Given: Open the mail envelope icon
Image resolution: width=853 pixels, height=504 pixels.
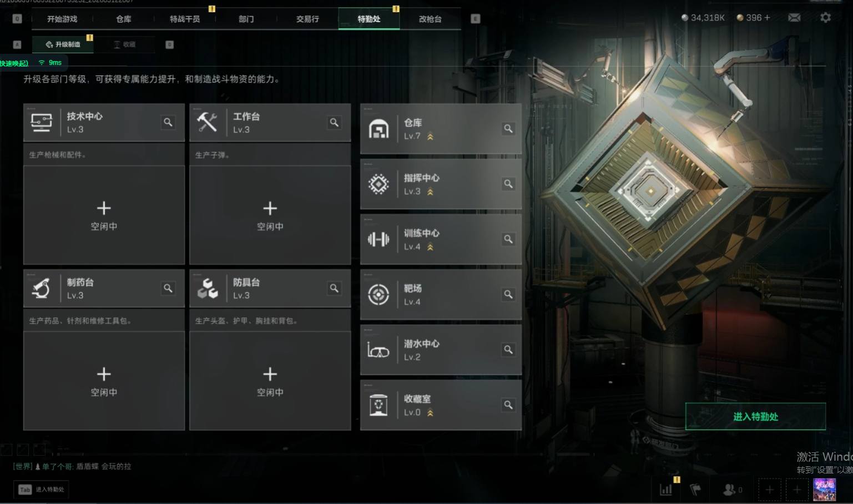Looking at the screenshot, I should click(x=794, y=18).
